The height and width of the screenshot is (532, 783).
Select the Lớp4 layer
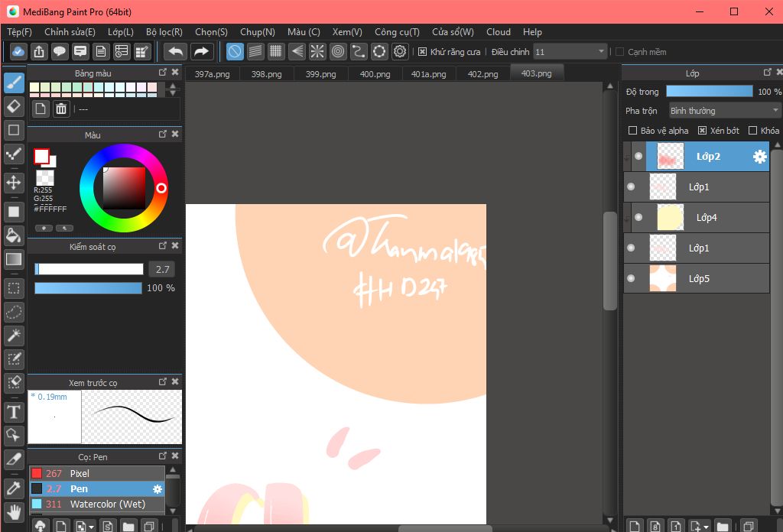706,218
